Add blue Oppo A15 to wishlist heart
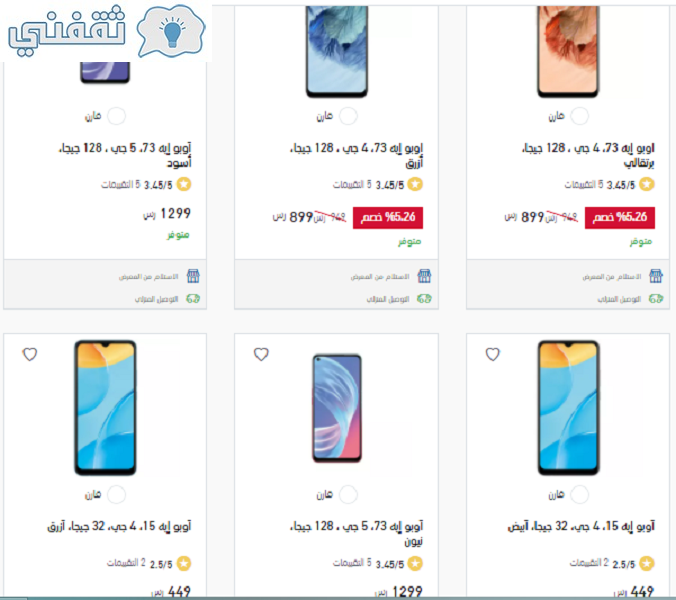Viewport: 676px width, 600px height. point(30,354)
